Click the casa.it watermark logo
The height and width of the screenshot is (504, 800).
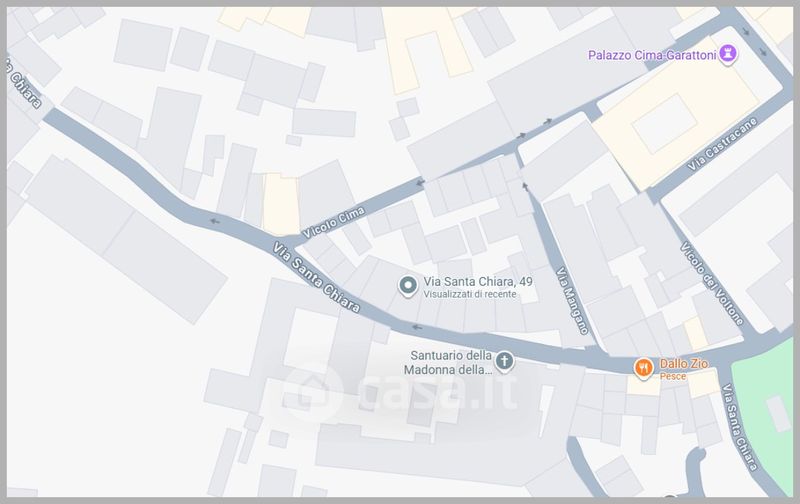(x=401, y=392)
